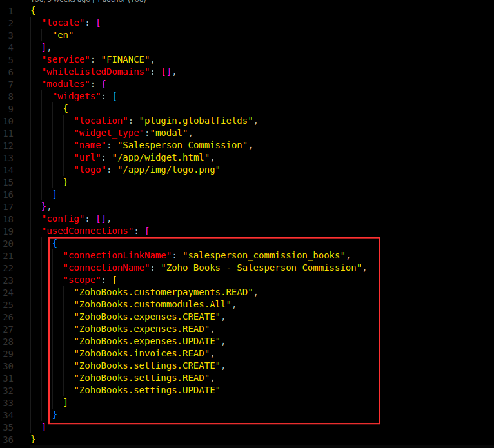Click the "config" key
This screenshot has height=448, width=494.
click(x=63, y=219)
